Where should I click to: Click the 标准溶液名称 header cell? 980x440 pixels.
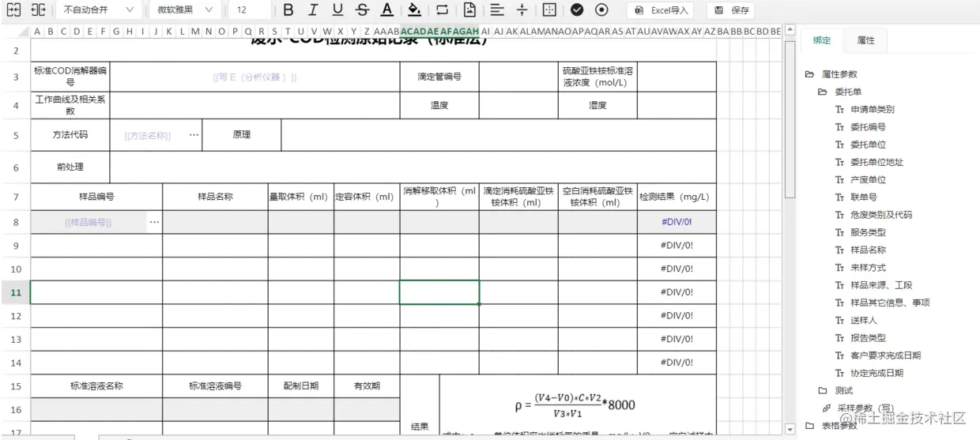pyautogui.click(x=96, y=386)
